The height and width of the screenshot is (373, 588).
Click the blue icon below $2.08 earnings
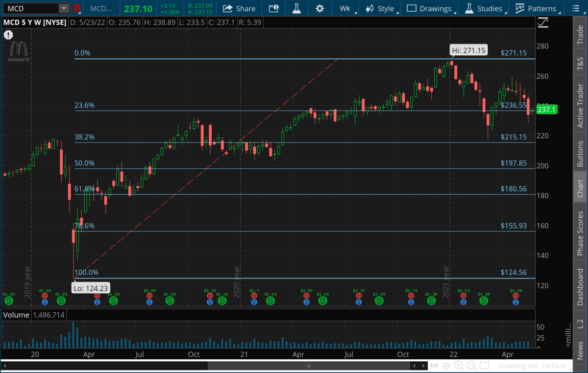(x=45, y=302)
